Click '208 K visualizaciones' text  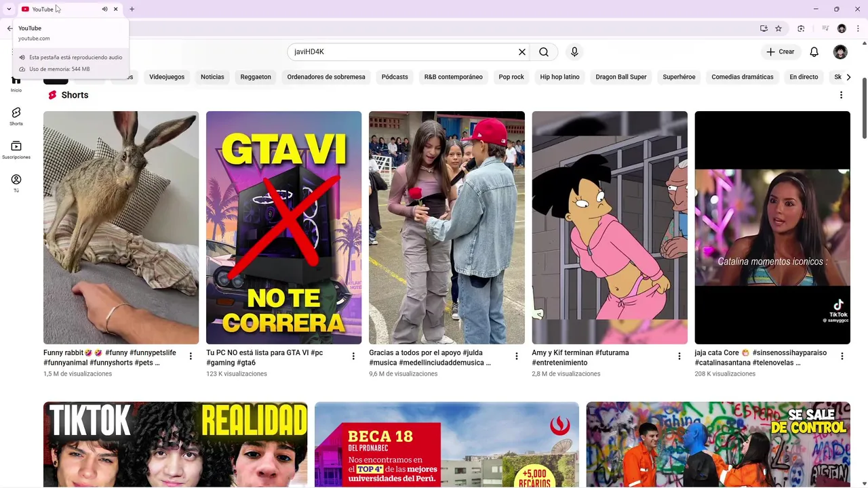coord(725,373)
